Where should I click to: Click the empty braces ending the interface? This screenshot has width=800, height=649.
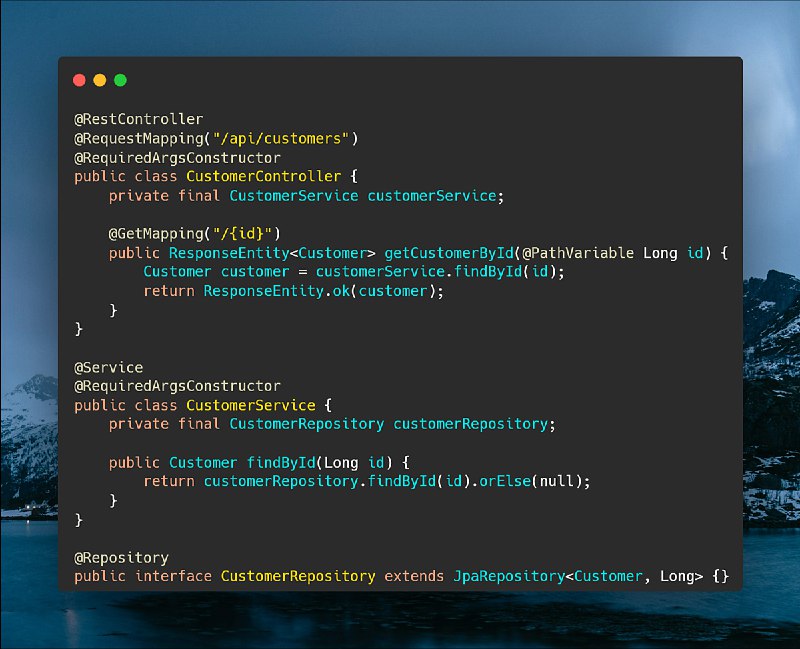[x=720, y=577]
